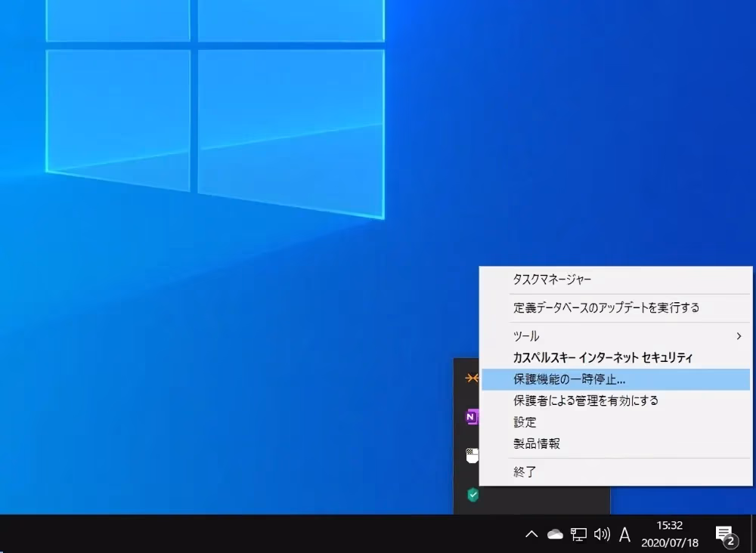The width and height of the screenshot is (756, 553).
Task: Open 設定 from the Kaspersky menu
Action: [x=525, y=422]
